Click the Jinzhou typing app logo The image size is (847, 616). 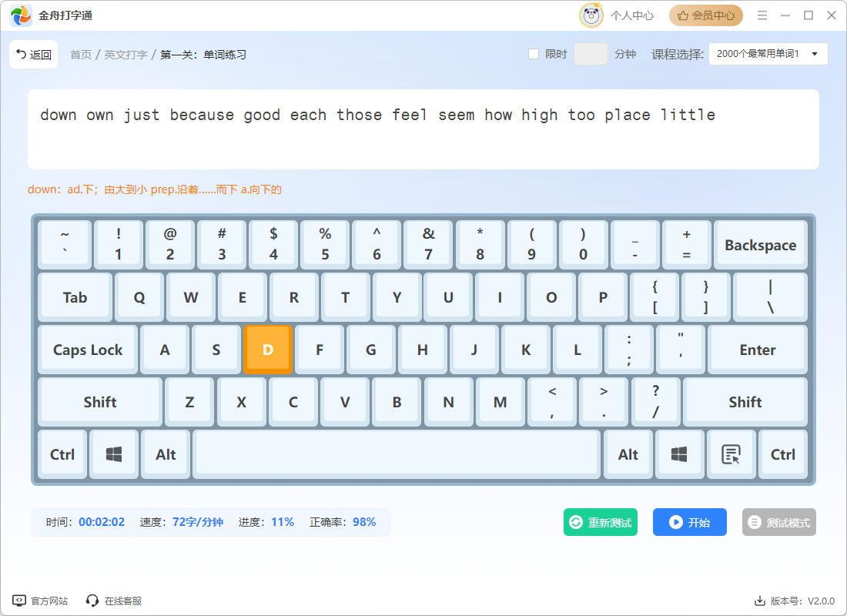pyautogui.click(x=21, y=15)
